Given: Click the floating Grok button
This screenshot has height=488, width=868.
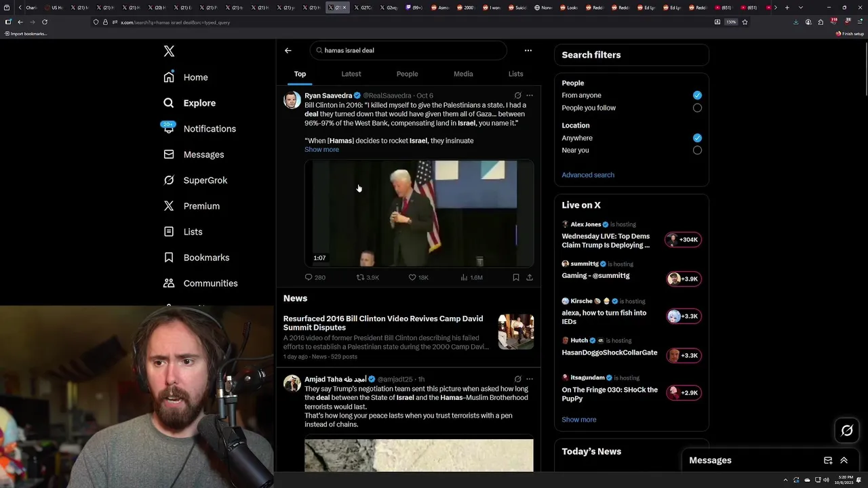Looking at the screenshot, I should (847, 430).
